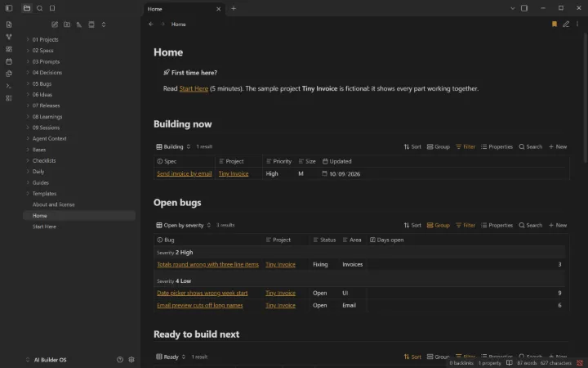Open Date picker shows wrong week start
Screen dimensions: 588x368
click(203, 293)
